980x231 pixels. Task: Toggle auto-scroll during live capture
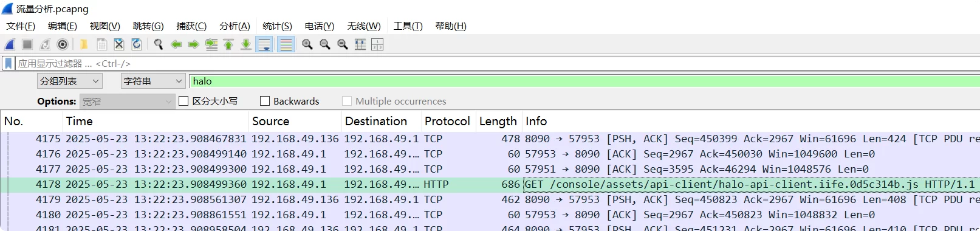[x=264, y=44]
